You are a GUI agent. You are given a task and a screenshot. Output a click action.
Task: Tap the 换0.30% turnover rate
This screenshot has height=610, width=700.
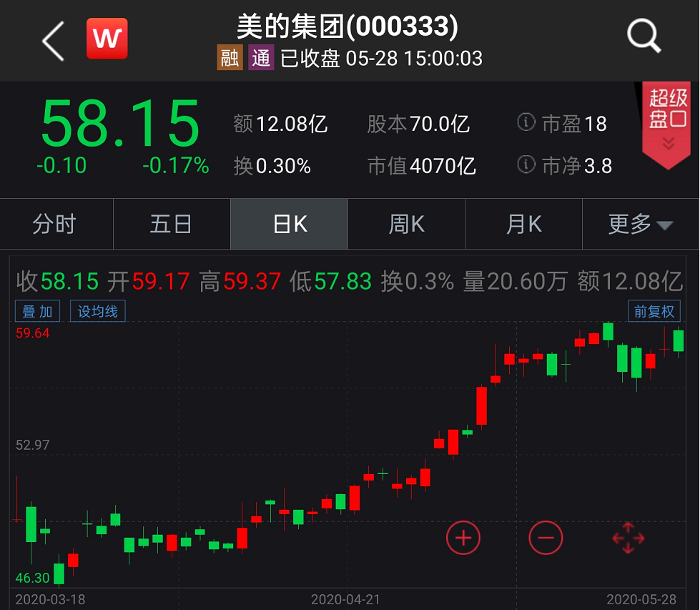coord(272,166)
